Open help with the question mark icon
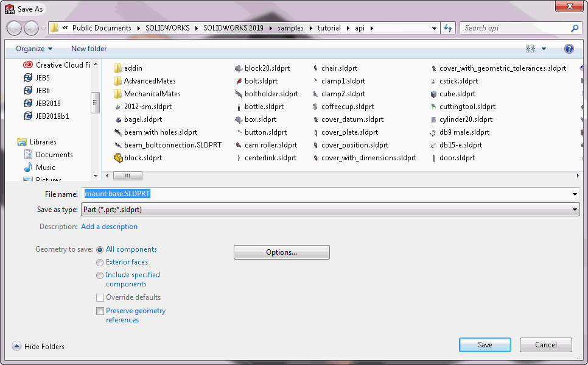The image size is (588, 365). coord(569,48)
